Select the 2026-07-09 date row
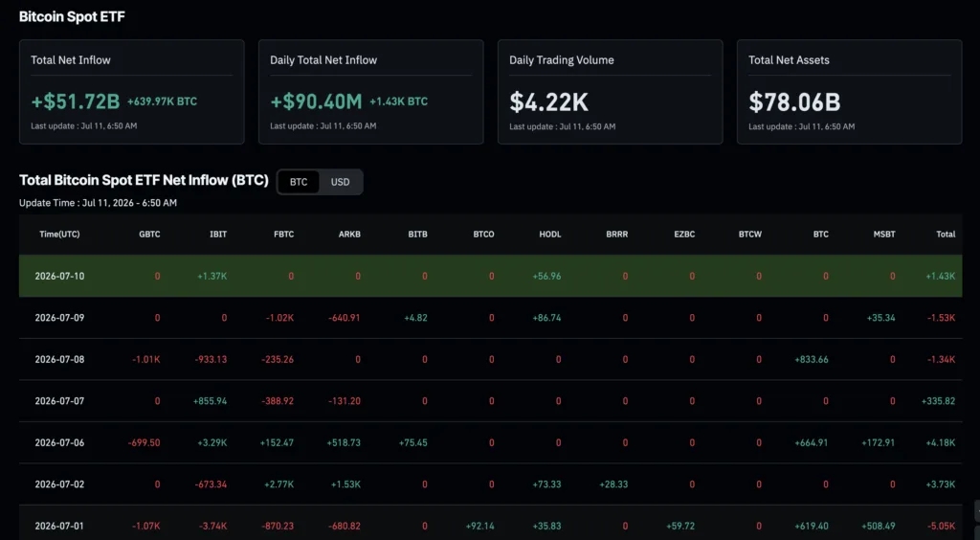Screen dimensions: 980x540 [491, 318]
